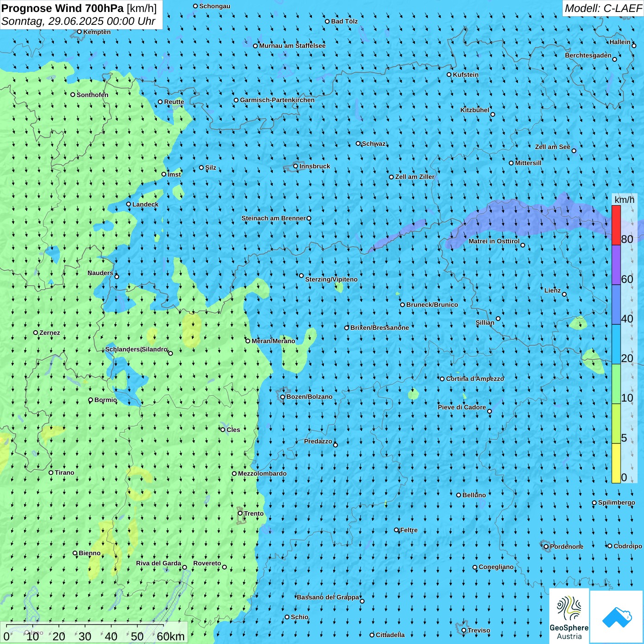Click the 'km/h' legend heading
Screen dimensions: 644x644
[624, 200]
